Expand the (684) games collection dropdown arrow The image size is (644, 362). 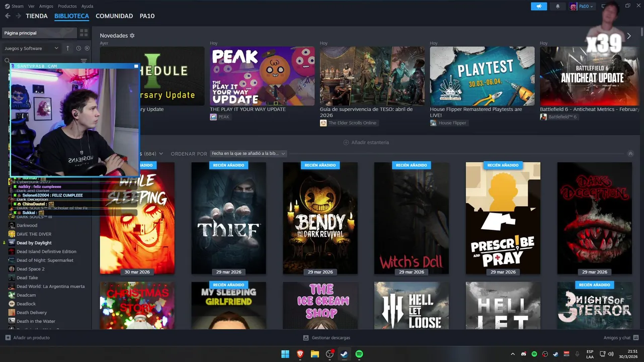pos(160,154)
